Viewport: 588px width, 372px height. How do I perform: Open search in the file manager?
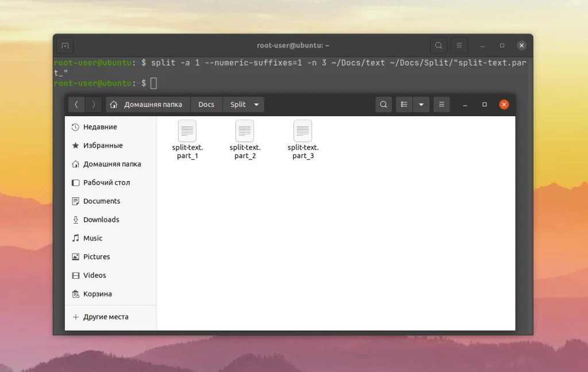(383, 105)
